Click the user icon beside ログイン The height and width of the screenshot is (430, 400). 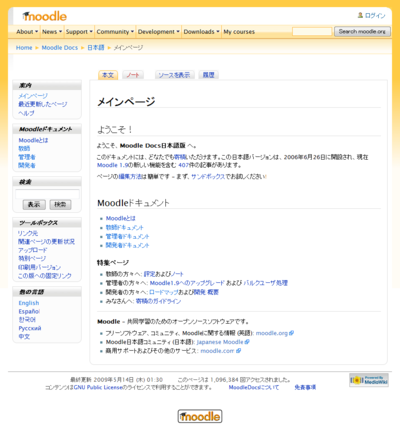pos(360,15)
